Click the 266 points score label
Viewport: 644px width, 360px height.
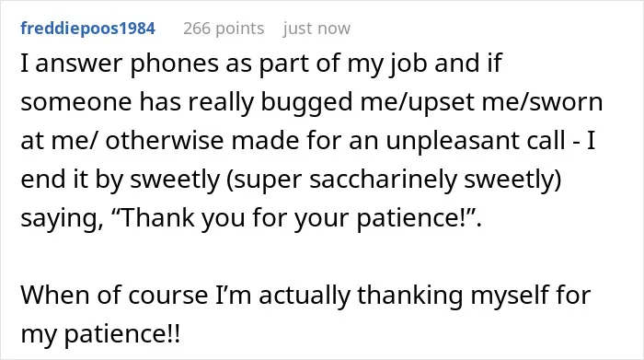click(224, 29)
